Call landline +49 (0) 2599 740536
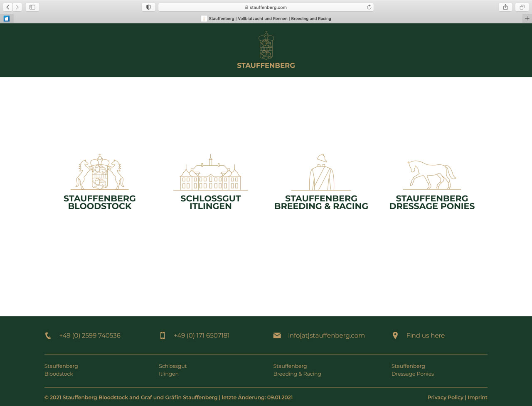Image resolution: width=532 pixels, height=406 pixels. coord(90,335)
